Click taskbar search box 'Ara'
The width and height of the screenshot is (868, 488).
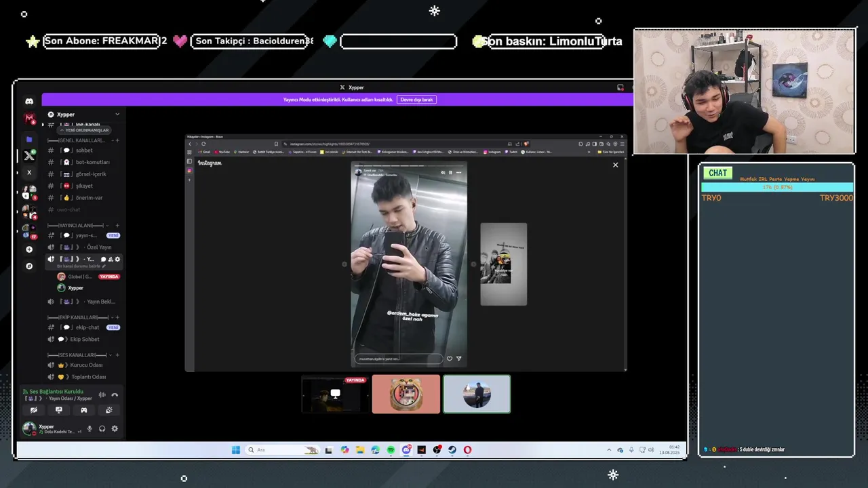[282, 450]
